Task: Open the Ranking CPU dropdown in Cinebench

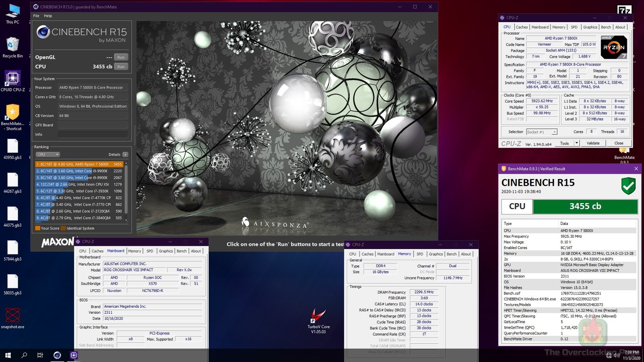Action: [x=47, y=154]
